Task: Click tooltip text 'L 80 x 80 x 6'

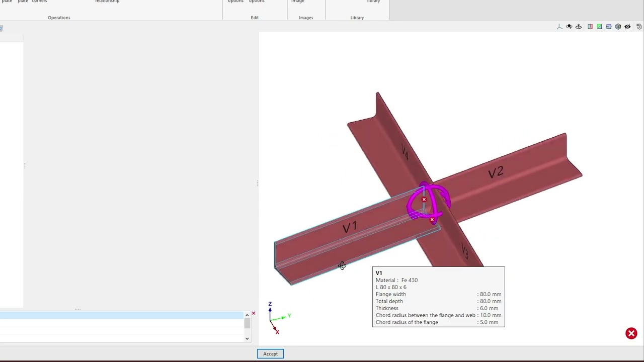Action: [391, 287]
